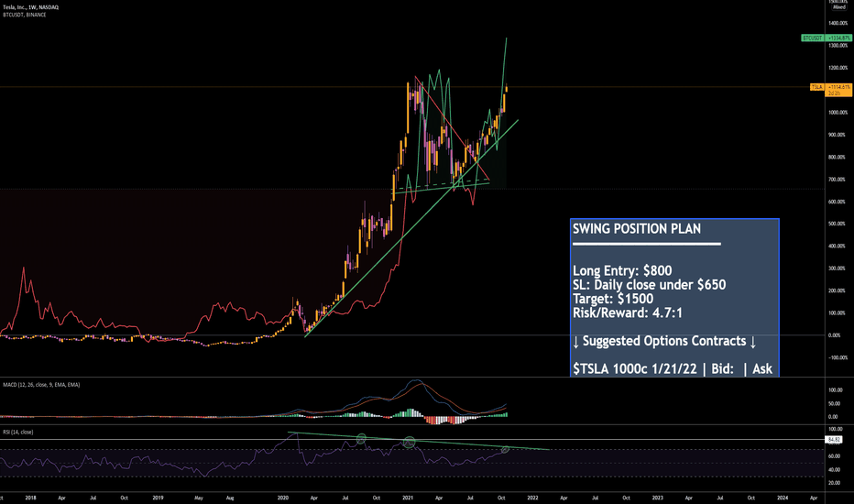Screen dimensions: 854x504
Task: Click the Risk/Reward: 4.7:1 line
Action: pos(628,312)
